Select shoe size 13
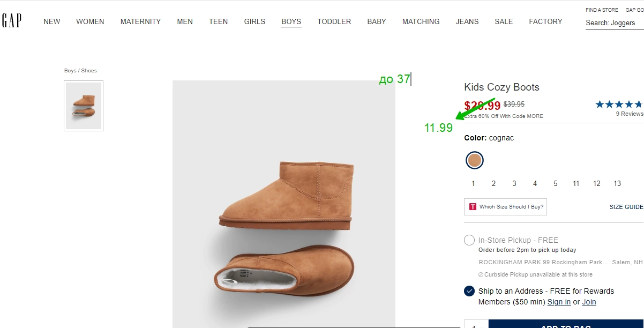This screenshot has height=328, width=644. pos(617,184)
